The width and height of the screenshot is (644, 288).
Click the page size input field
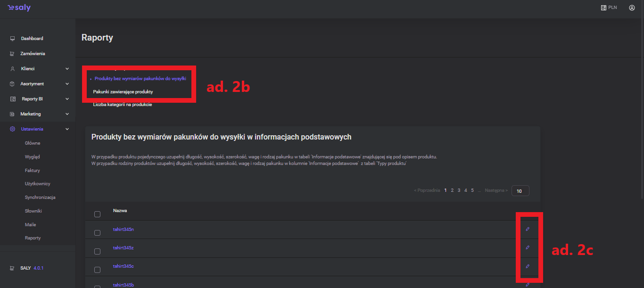(x=520, y=191)
